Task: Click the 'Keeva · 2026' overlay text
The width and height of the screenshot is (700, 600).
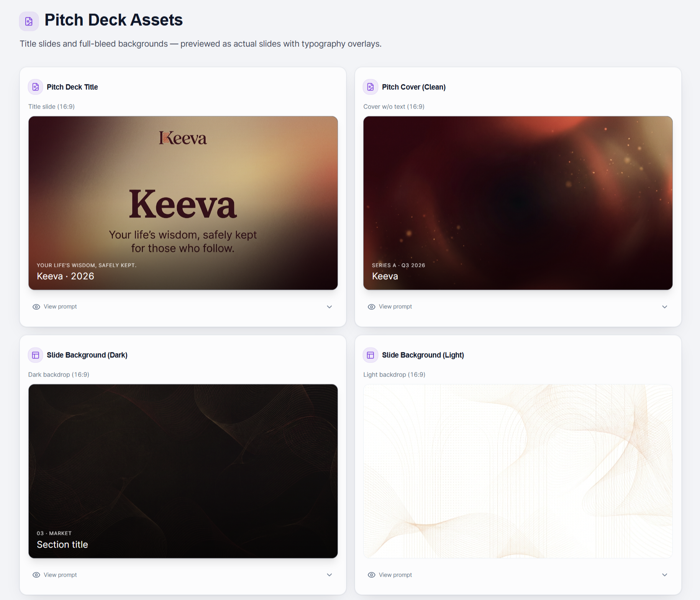Action: 66,276
